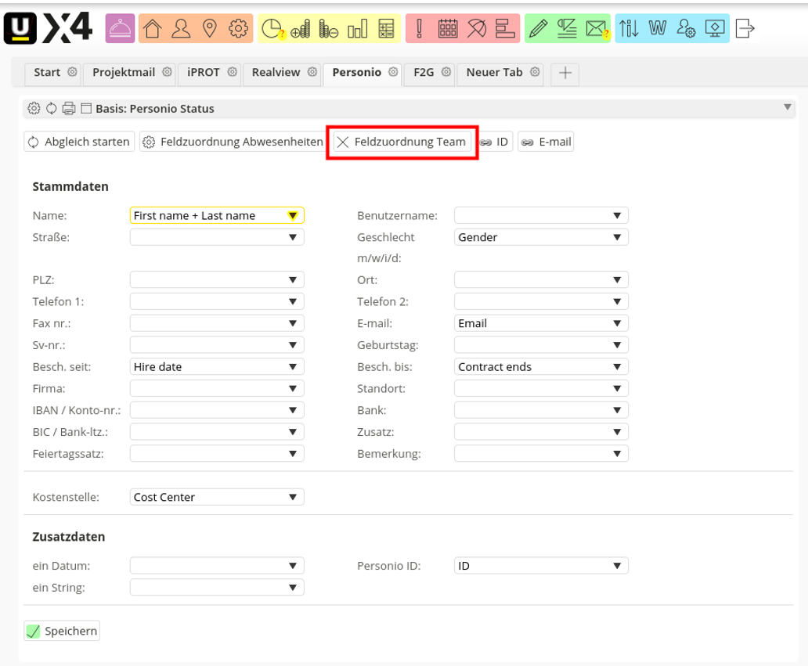Screen dimensions: 812x666
Task: Switch to the Projektmail tab
Action: [x=124, y=72]
